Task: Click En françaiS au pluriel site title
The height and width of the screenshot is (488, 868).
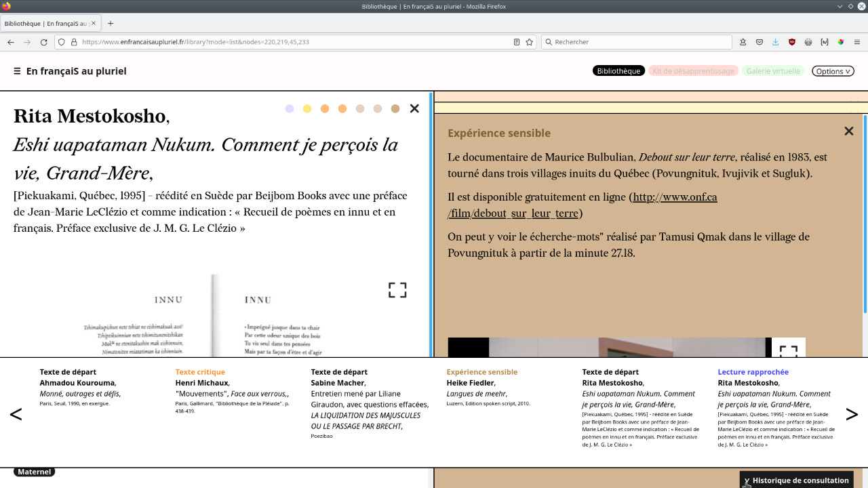Action: click(x=76, y=71)
